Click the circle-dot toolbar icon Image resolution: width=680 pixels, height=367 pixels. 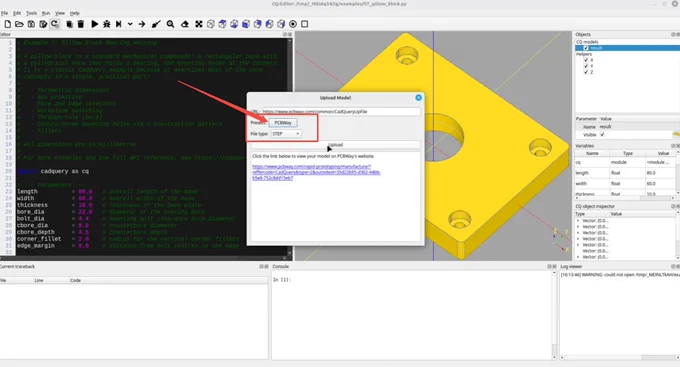[293, 24]
